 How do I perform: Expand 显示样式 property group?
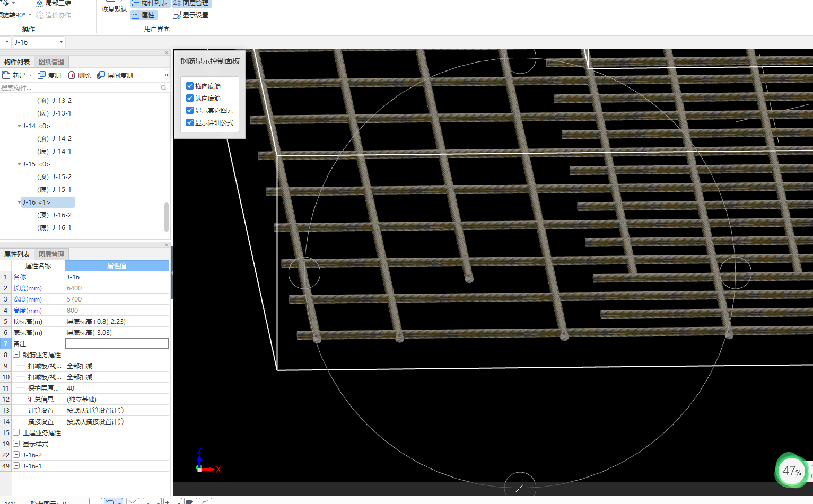[16, 444]
